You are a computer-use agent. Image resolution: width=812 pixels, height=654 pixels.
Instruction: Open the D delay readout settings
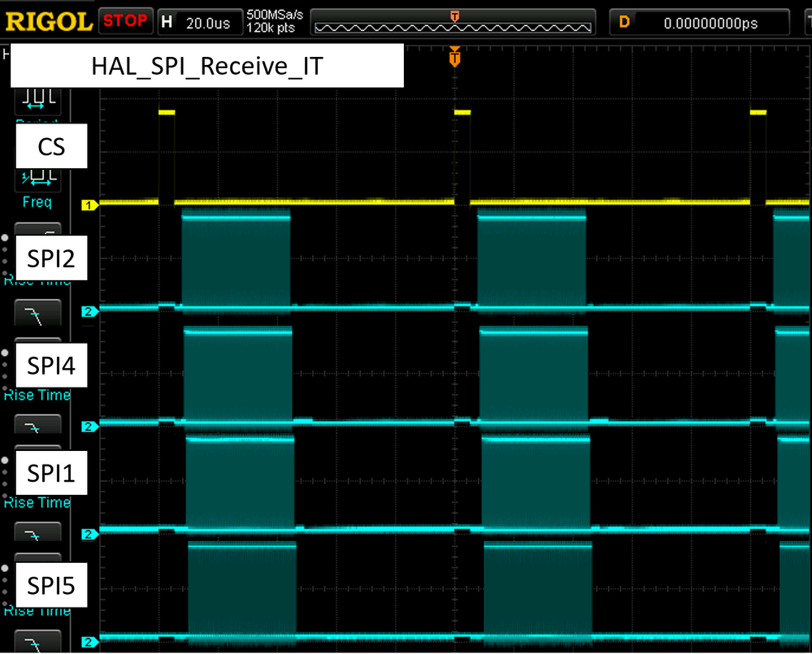699,20
